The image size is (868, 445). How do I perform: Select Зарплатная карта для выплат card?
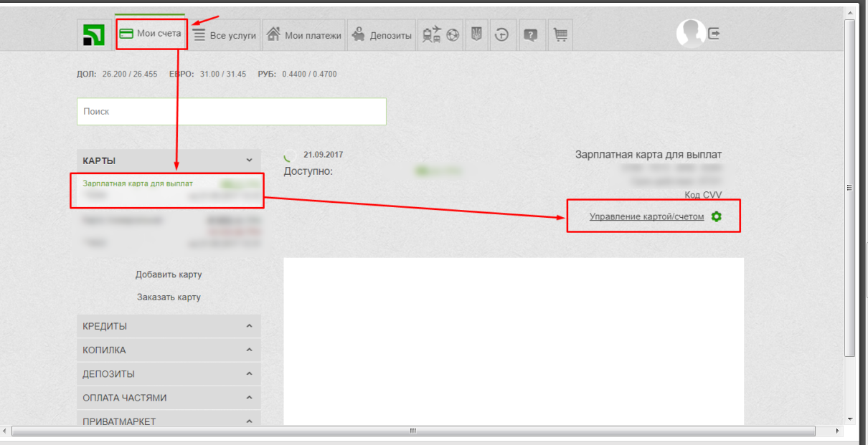(169, 190)
